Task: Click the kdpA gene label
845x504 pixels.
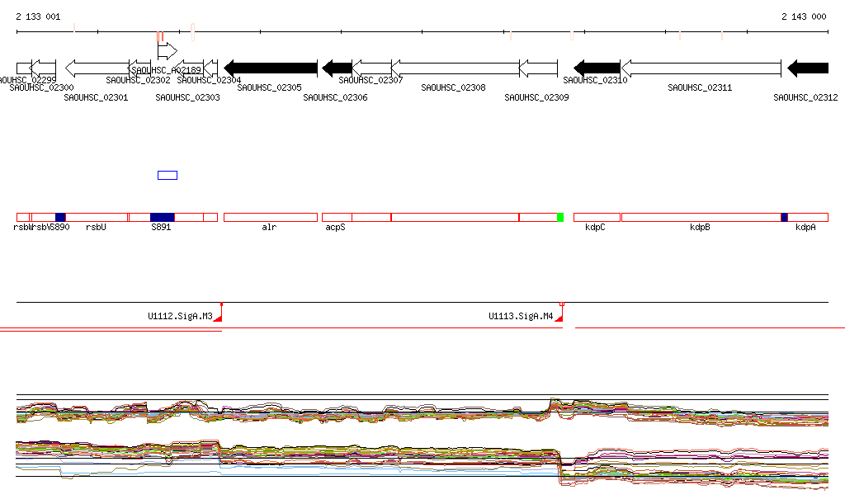Action: (x=805, y=227)
